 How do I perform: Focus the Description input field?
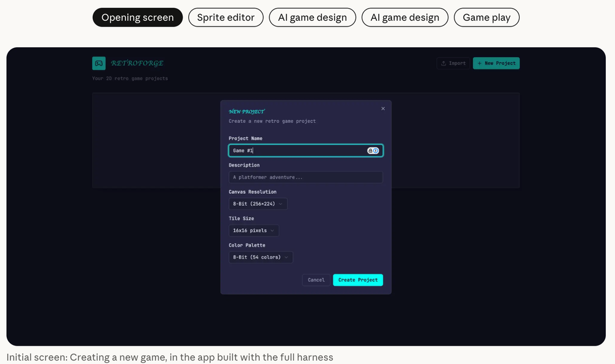point(306,178)
